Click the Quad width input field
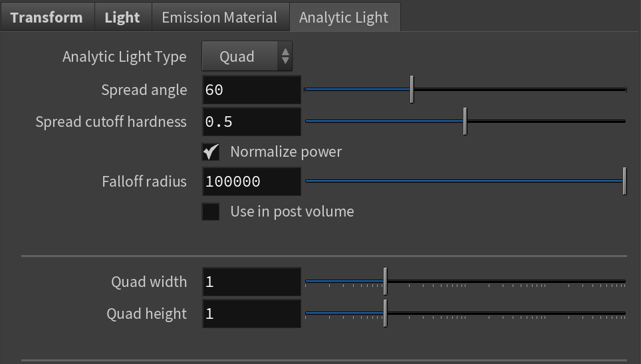 click(251, 282)
